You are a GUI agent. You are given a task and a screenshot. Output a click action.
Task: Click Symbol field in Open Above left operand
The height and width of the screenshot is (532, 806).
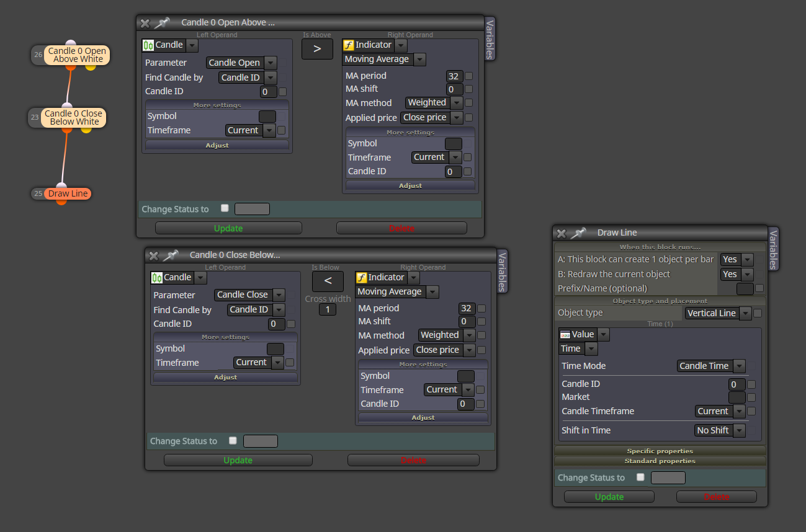267,117
